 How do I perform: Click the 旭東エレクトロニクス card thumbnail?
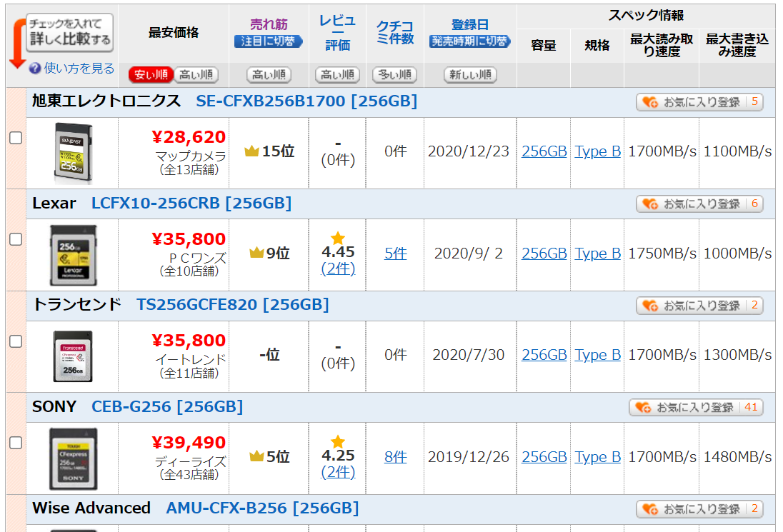(x=73, y=154)
